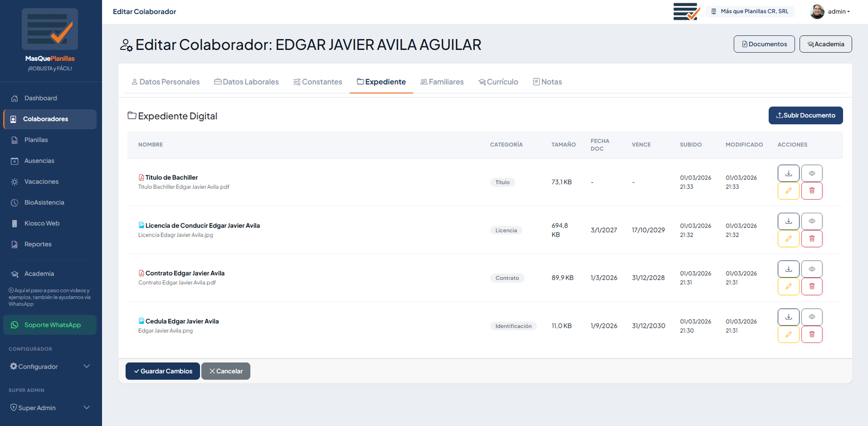The width and height of the screenshot is (868, 426).
Task: Open the Familiares tab
Action: [x=442, y=82]
